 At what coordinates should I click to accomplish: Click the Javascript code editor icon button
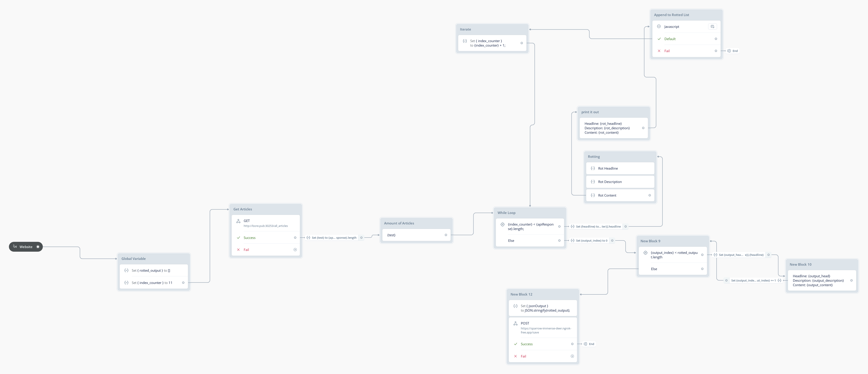pos(712,27)
